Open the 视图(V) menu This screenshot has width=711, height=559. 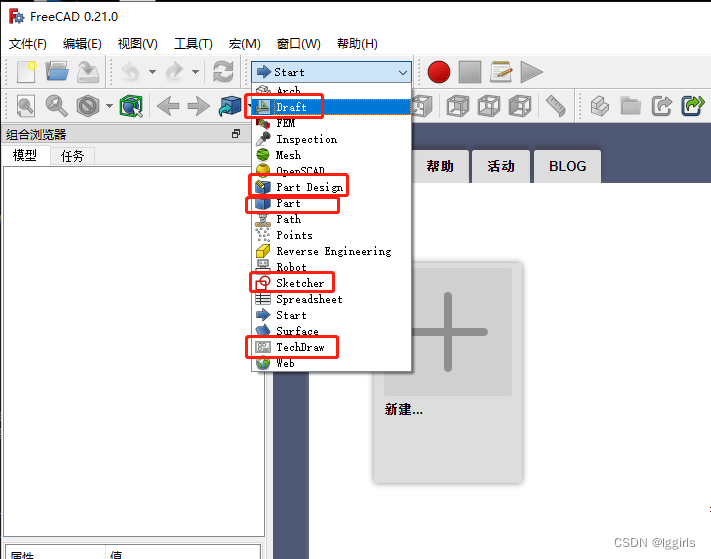[x=137, y=44]
